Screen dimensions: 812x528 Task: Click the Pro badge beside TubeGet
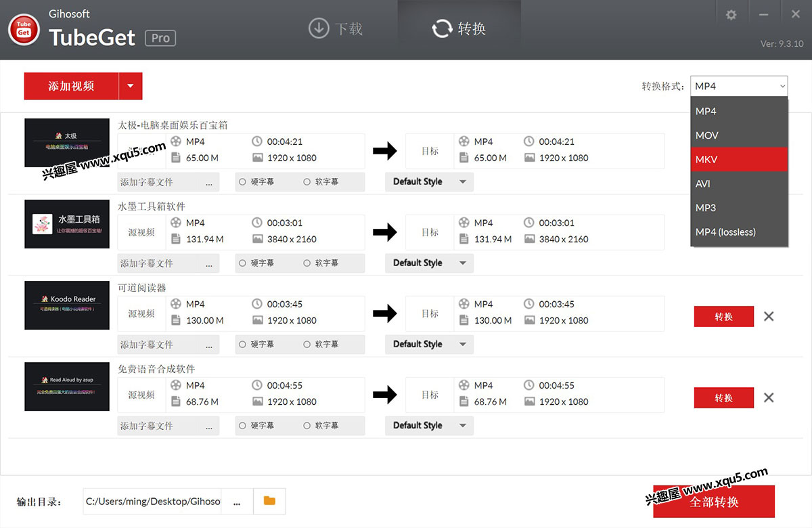tap(160, 38)
